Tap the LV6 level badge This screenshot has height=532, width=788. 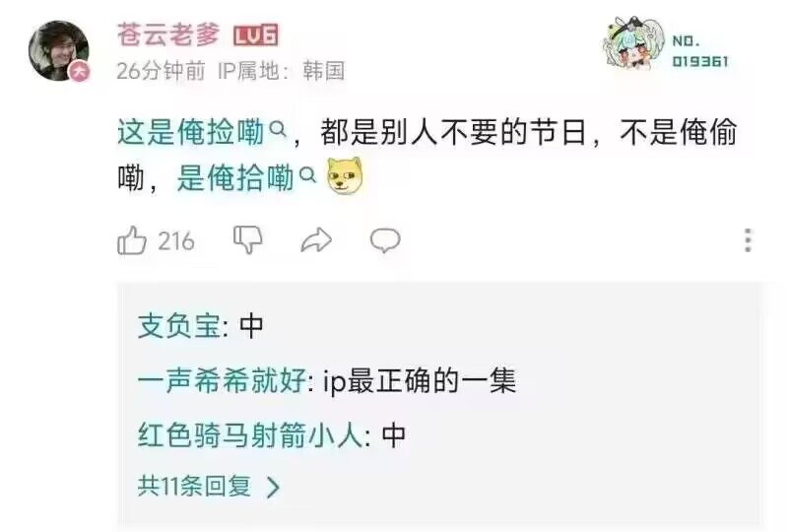[256, 35]
